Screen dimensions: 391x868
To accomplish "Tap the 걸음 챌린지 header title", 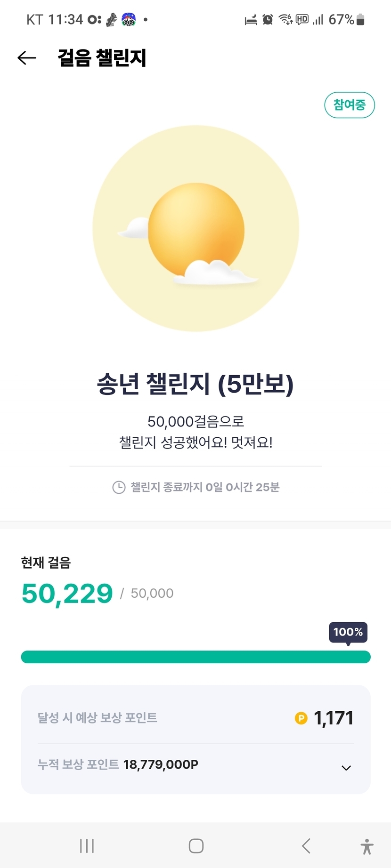I will [x=102, y=58].
